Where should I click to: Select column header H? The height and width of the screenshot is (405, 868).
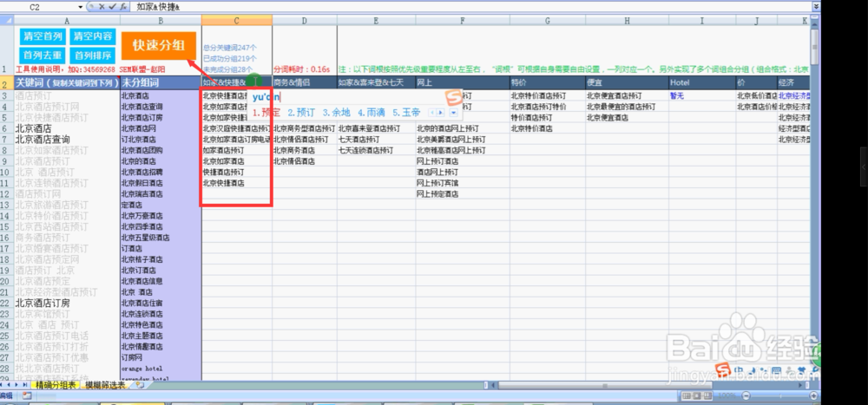coord(627,21)
